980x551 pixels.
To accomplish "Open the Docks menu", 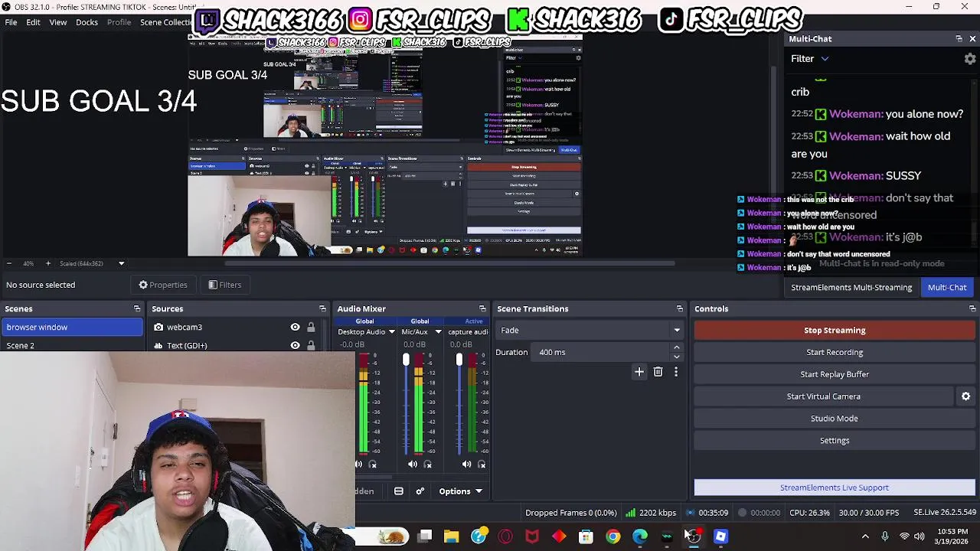I will 87,22.
